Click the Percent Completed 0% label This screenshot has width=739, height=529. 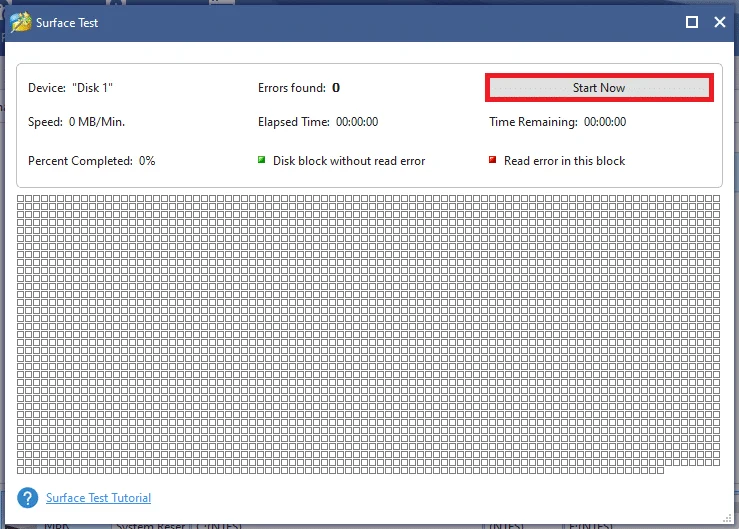coord(91,161)
